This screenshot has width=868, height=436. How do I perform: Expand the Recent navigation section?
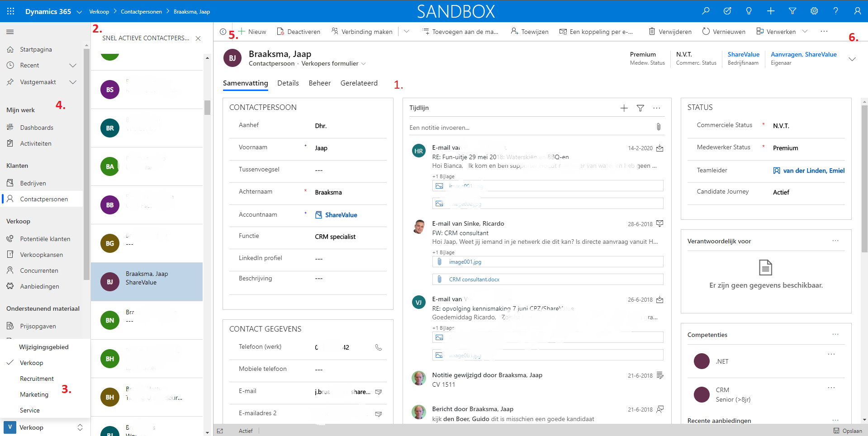[x=73, y=66]
